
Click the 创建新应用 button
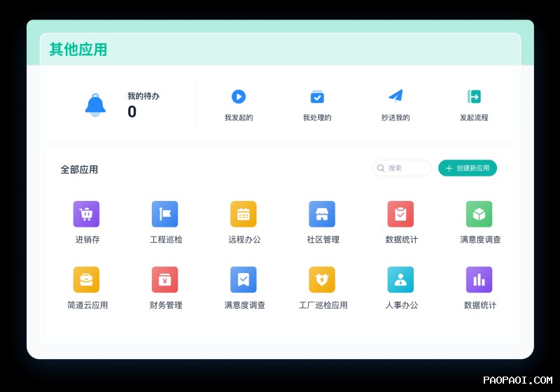click(468, 168)
